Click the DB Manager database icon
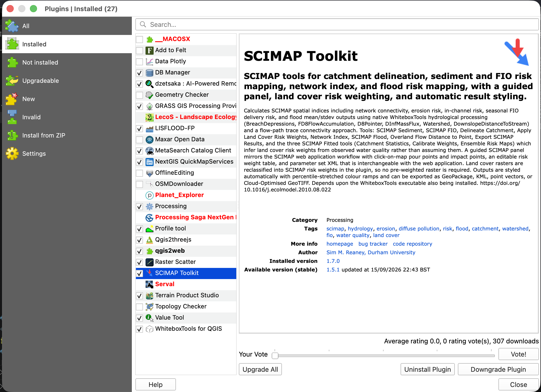 [150, 73]
